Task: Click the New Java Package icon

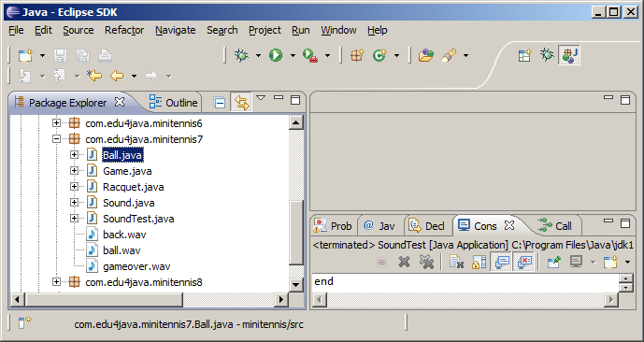Action: coord(357,55)
